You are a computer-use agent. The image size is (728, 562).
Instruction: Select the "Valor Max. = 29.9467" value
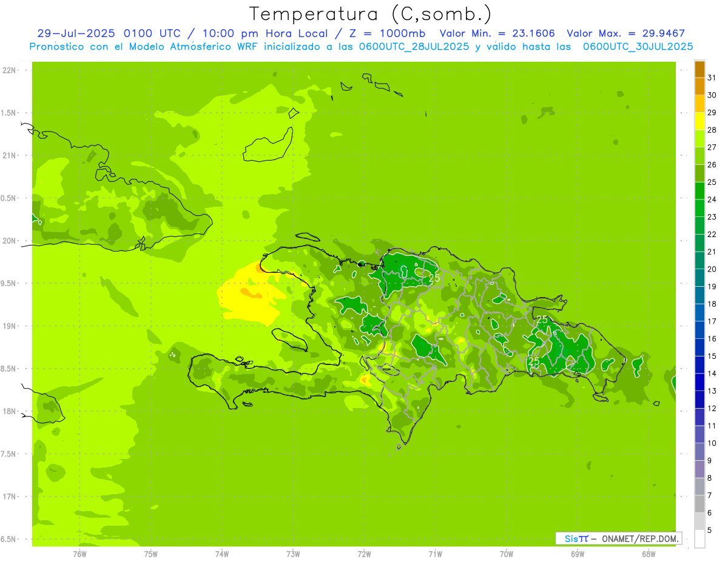pos(626,33)
